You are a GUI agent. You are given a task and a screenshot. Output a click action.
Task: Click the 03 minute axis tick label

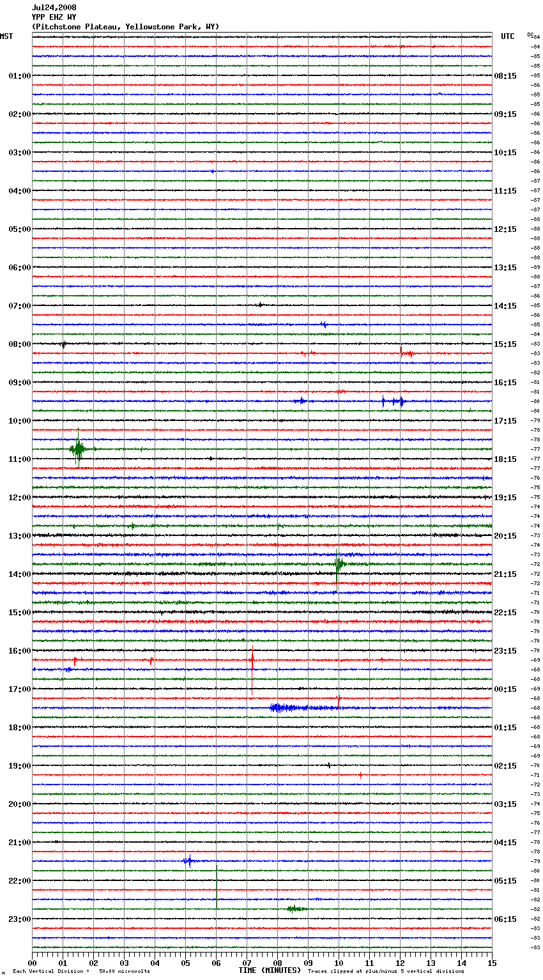124,963
